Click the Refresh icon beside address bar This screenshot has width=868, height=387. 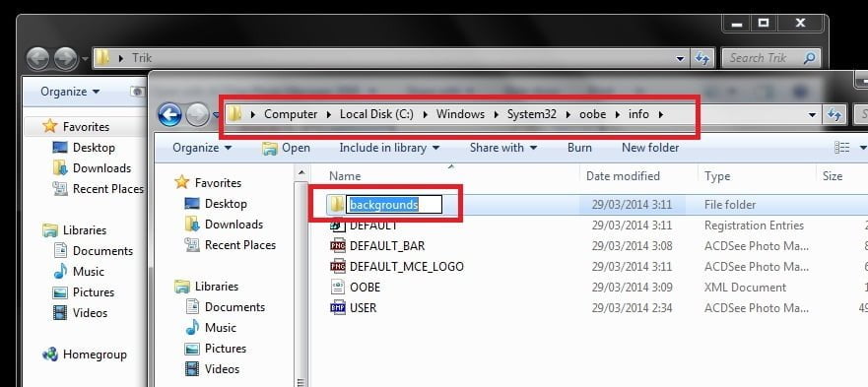[x=835, y=114]
